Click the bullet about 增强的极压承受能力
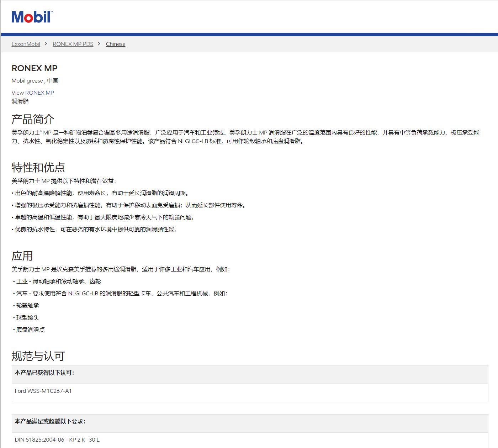 click(x=129, y=205)
